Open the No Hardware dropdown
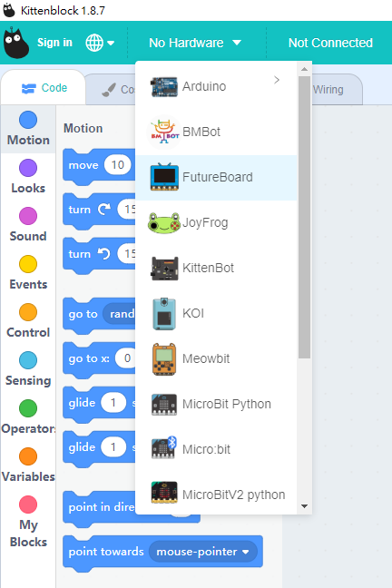The height and width of the screenshot is (588, 392). click(x=195, y=43)
